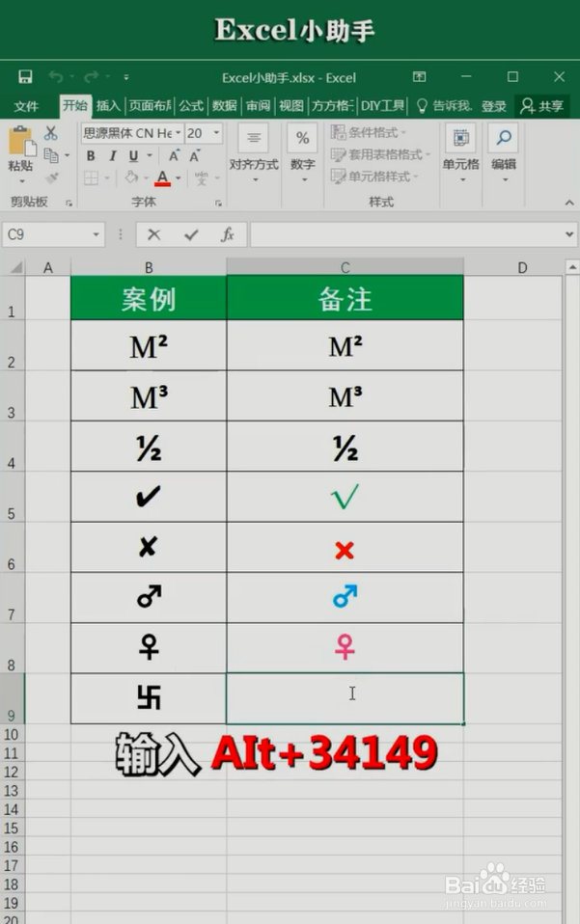Image resolution: width=580 pixels, height=924 pixels.
Task: Open the 剪贴板 dialog launcher
Action: coord(69,203)
